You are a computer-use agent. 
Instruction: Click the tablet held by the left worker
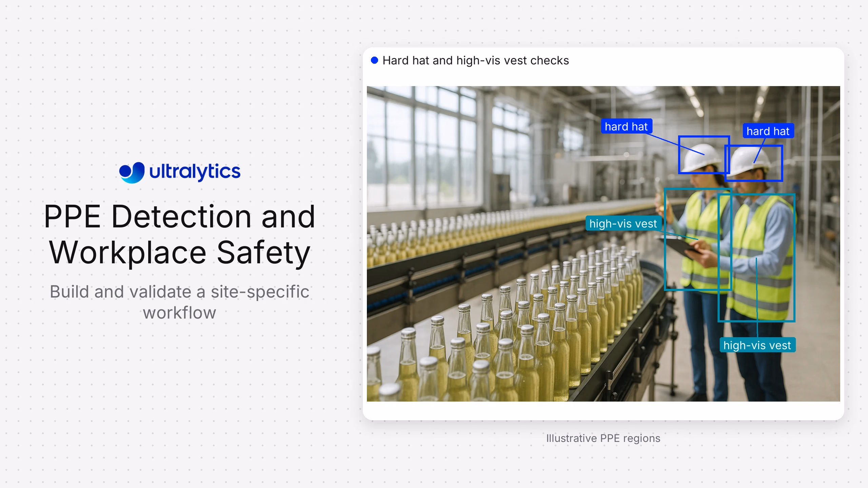[x=680, y=246]
